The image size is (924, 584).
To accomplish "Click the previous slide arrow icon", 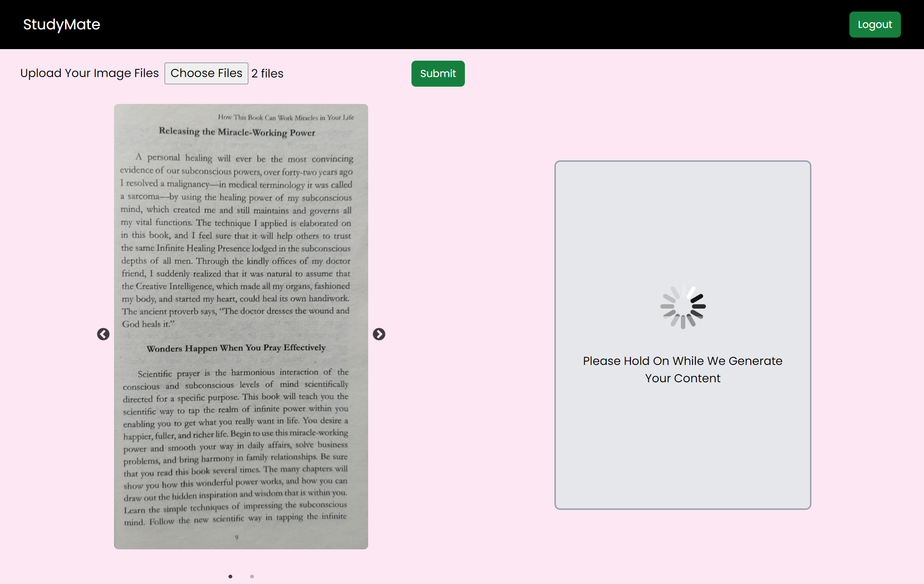I will click(x=103, y=334).
